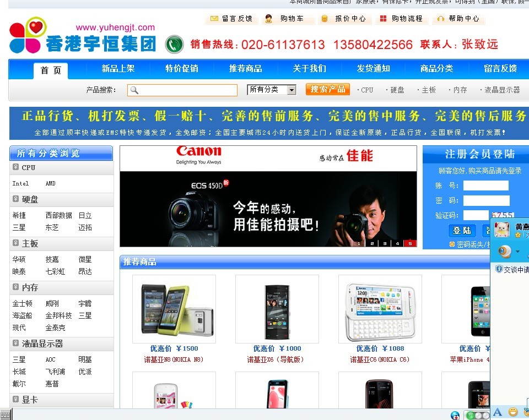Open the 商品分类 navigation tab
Screen dimensions: 529x420
click(x=437, y=69)
